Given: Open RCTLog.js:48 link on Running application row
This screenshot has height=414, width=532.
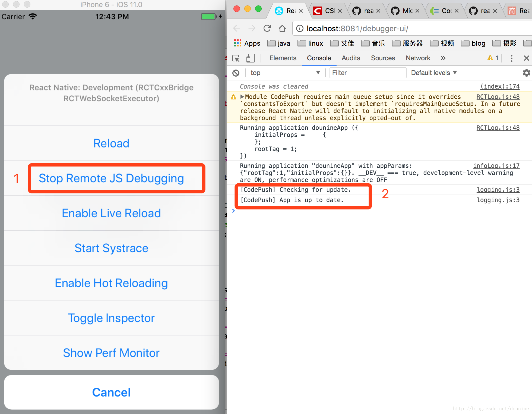Looking at the screenshot, I should pyautogui.click(x=498, y=128).
